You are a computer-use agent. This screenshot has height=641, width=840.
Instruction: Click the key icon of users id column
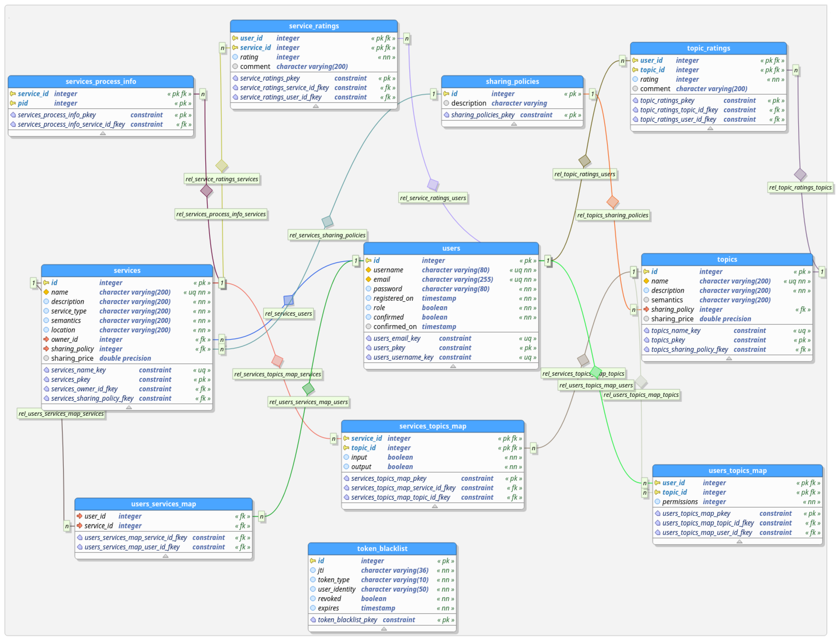[x=369, y=260]
